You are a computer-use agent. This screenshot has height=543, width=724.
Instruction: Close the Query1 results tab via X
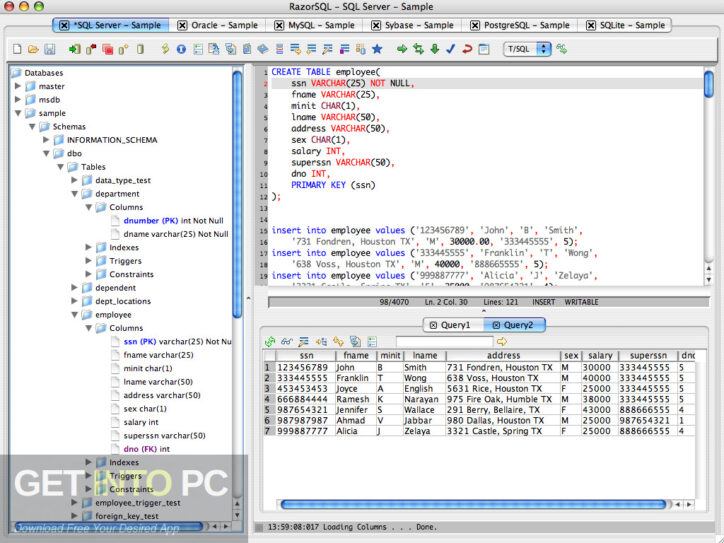433,325
